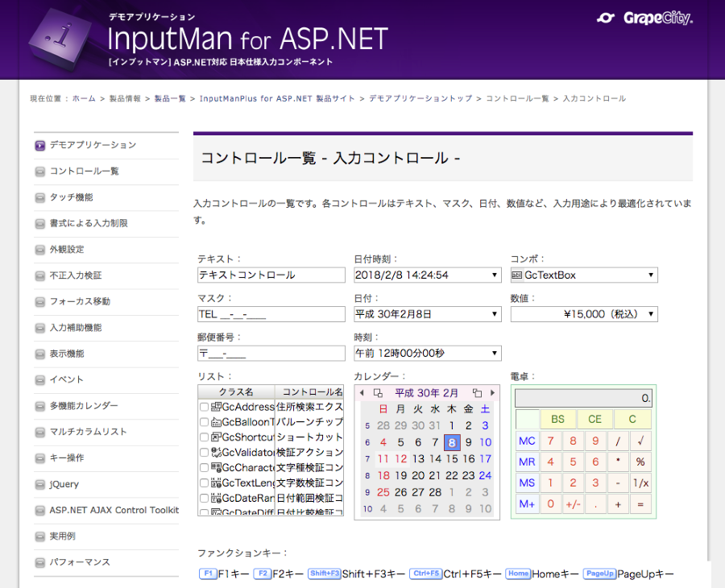Click the square root calculator key
This screenshot has height=588, width=725.
pos(640,441)
